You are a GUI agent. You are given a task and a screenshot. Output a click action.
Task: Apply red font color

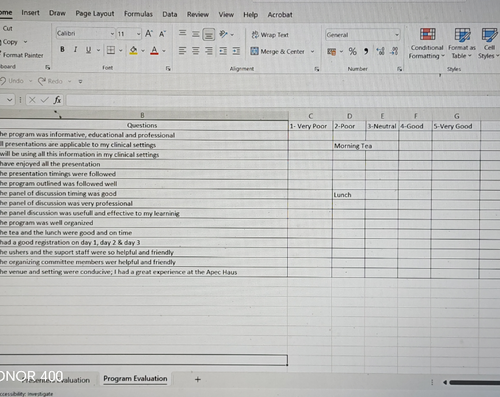154,50
